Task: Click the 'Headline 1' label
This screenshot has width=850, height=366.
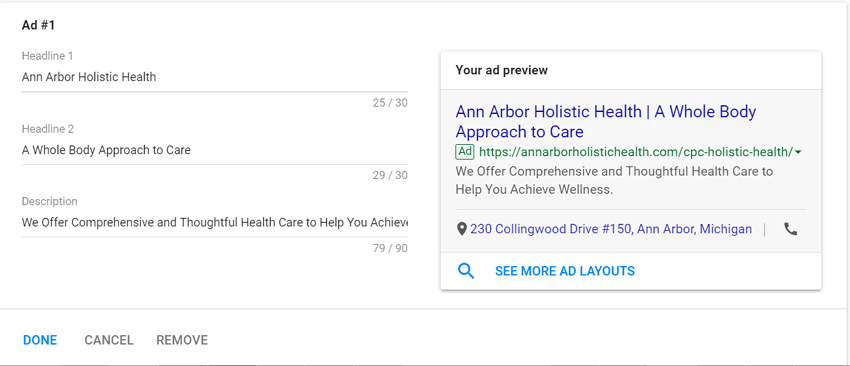Action: point(47,56)
